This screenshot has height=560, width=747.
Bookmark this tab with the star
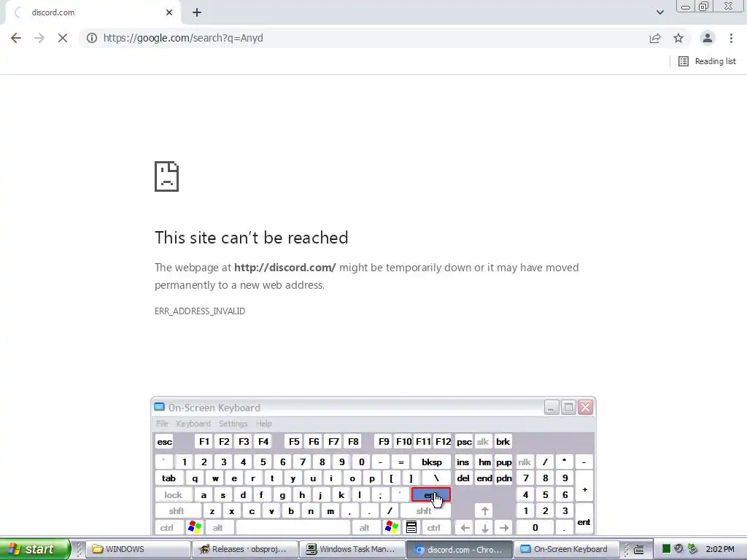(678, 38)
